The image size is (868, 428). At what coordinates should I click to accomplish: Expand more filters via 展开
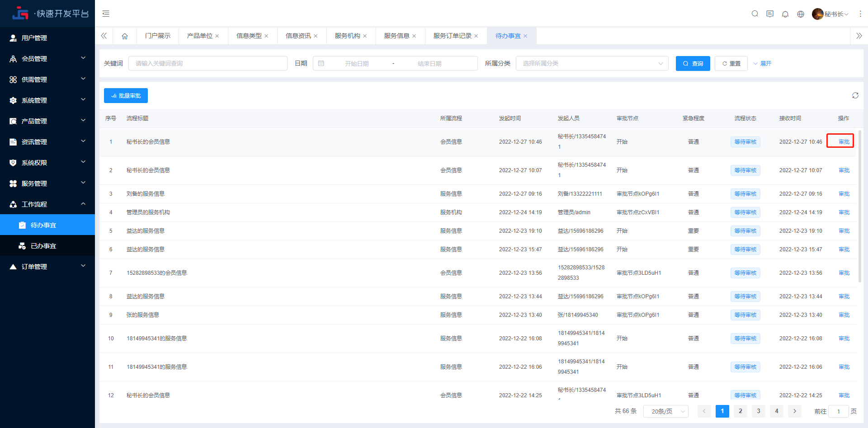coord(762,63)
